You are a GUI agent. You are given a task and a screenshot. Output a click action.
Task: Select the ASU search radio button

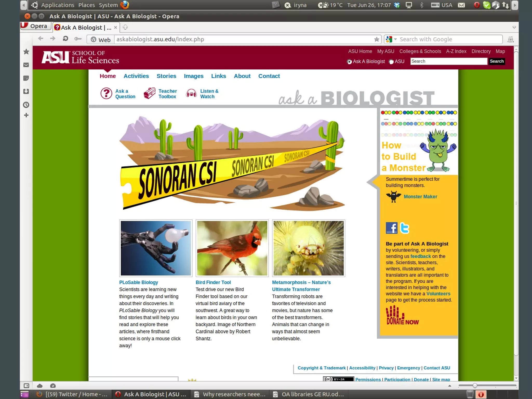[391, 62]
